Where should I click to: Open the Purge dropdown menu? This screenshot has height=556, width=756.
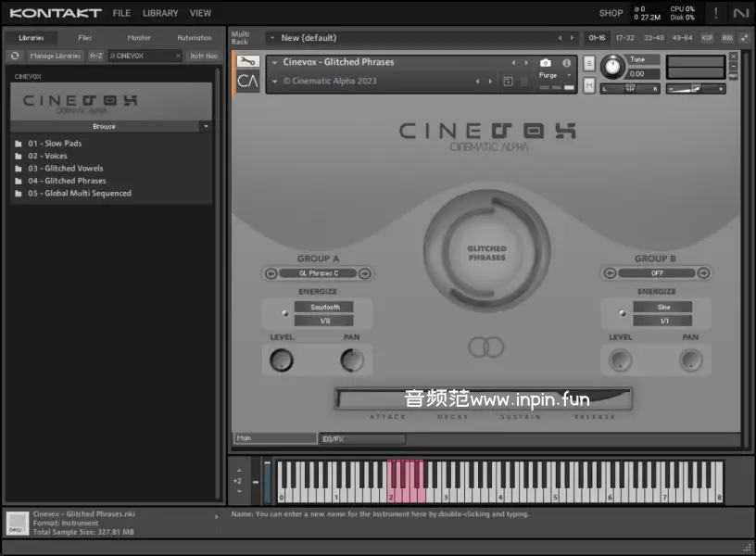pyautogui.click(x=554, y=75)
